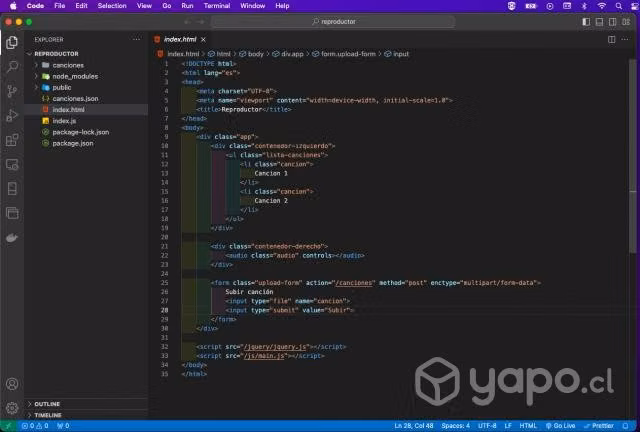Open the Remote Explorer view
The height and width of the screenshot is (432, 640).
12,165
